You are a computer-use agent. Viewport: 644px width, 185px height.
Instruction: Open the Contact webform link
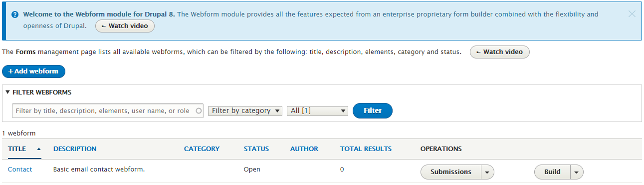coord(20,169)
